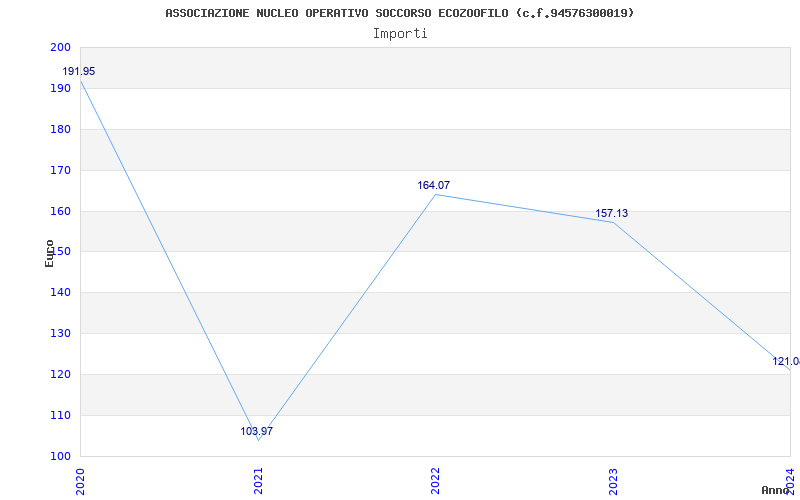Click the data label near year 2024
Screen dimensions: 800x500
(x=786, y=361)
